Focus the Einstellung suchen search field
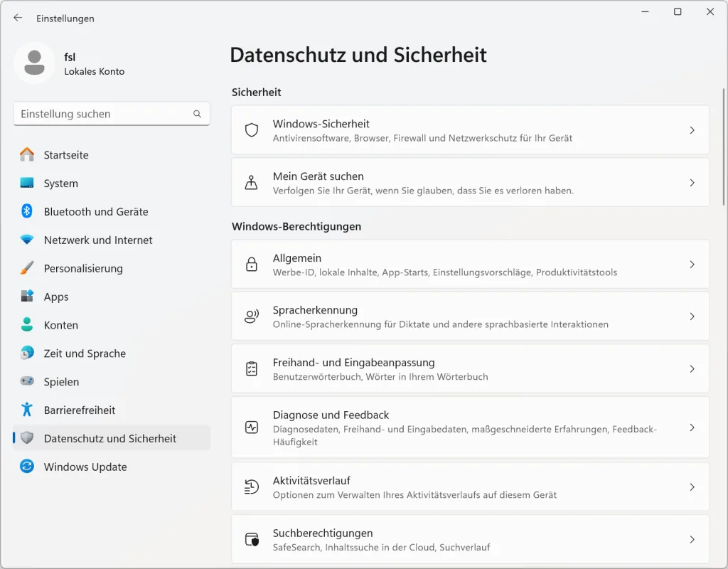 point(103,114)
